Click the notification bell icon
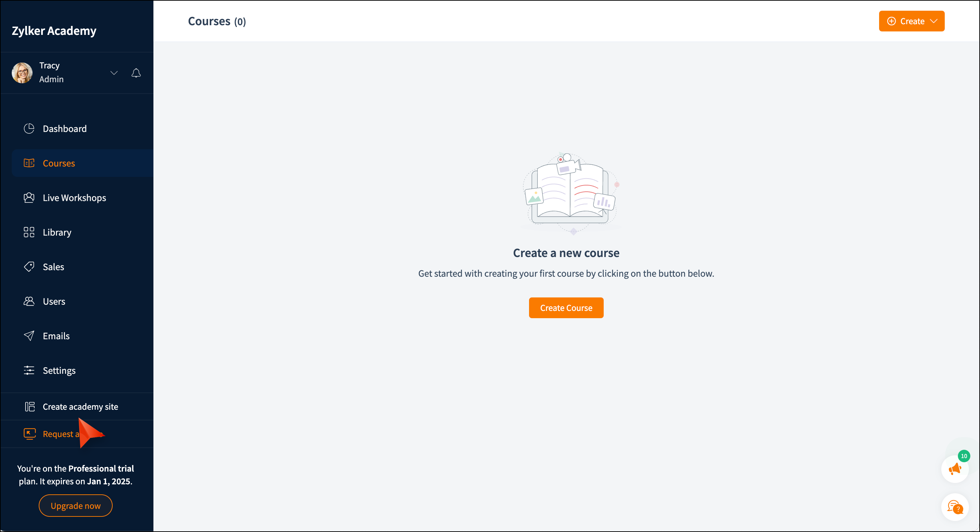Image resolution: width=980 pixels, height=532 pixels. click(x=136, y=73)
